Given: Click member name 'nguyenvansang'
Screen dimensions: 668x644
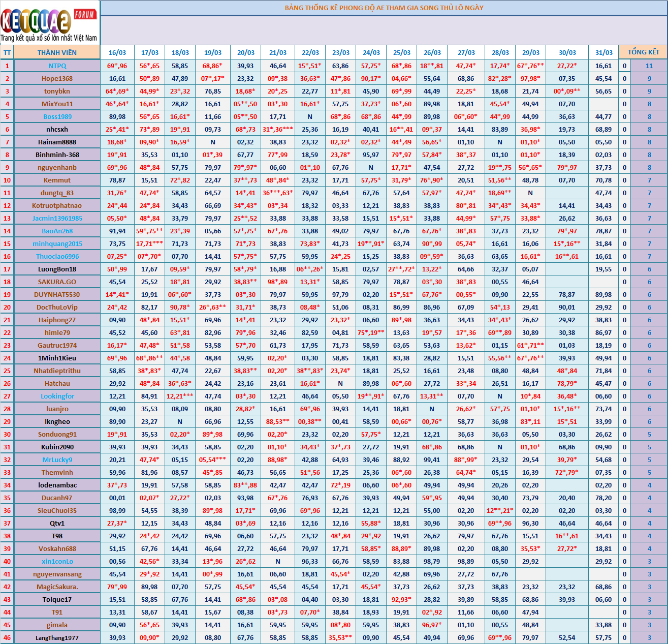Looking at the screenshot, I should point(57,574).
